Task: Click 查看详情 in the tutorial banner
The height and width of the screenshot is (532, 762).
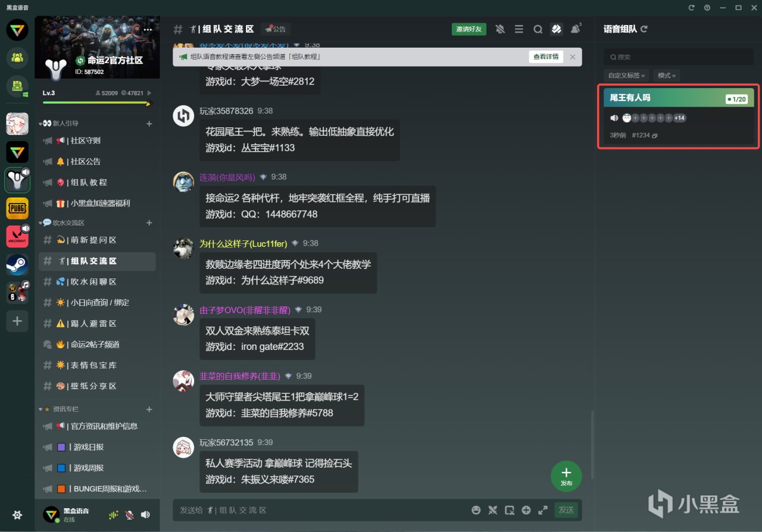Action: click(546, 57)
